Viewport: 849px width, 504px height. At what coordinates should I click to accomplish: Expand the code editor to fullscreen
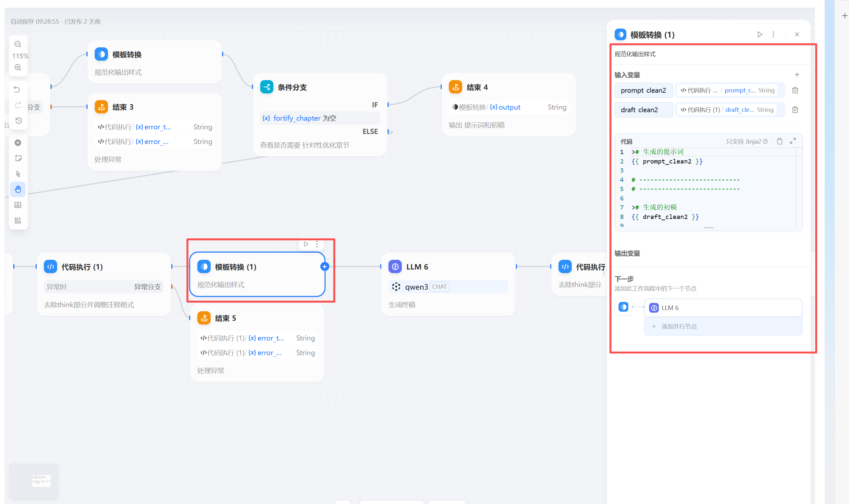[x=793, y=141]
